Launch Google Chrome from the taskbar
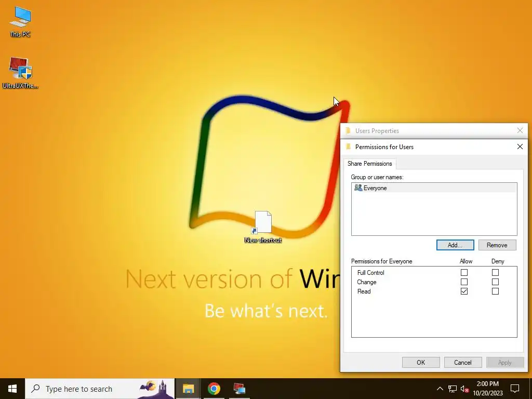The image size is (532, 399). (214, 389)
